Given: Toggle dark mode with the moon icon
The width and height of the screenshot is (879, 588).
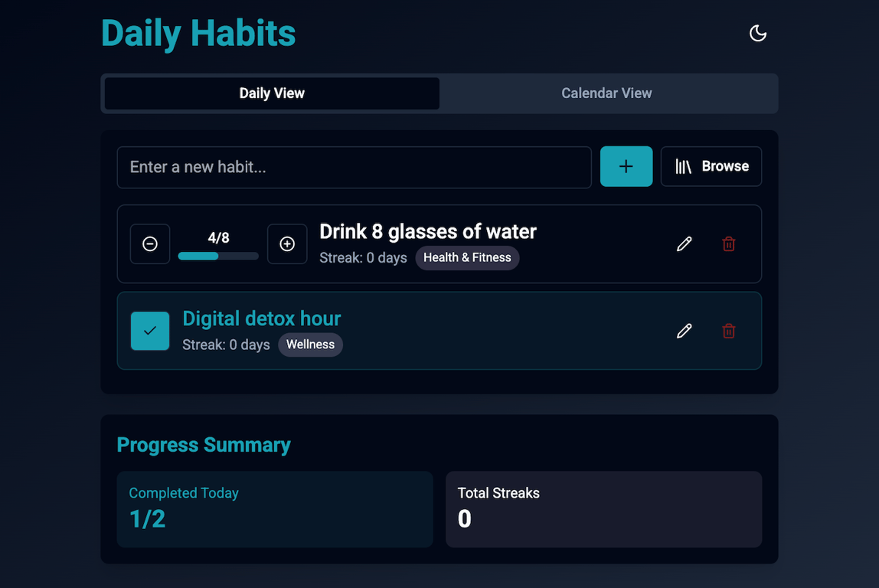Looking at the screenshot, I should pos(757,33).
